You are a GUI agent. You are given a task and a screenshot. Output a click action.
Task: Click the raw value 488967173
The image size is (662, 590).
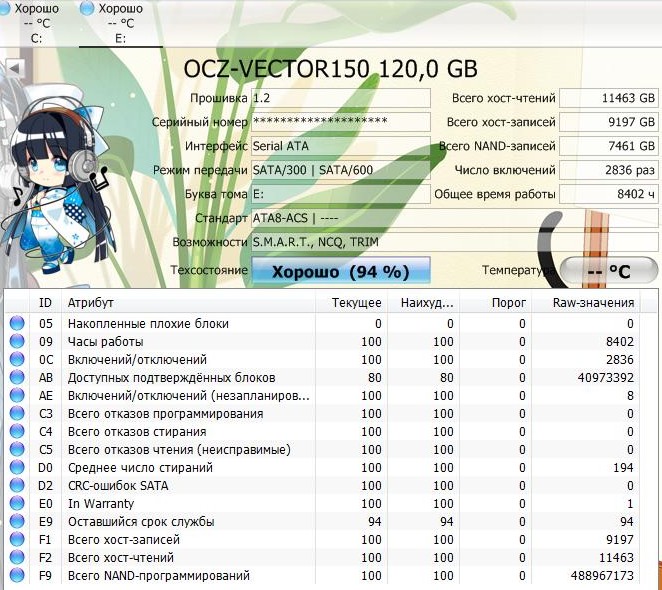(602, 576)
